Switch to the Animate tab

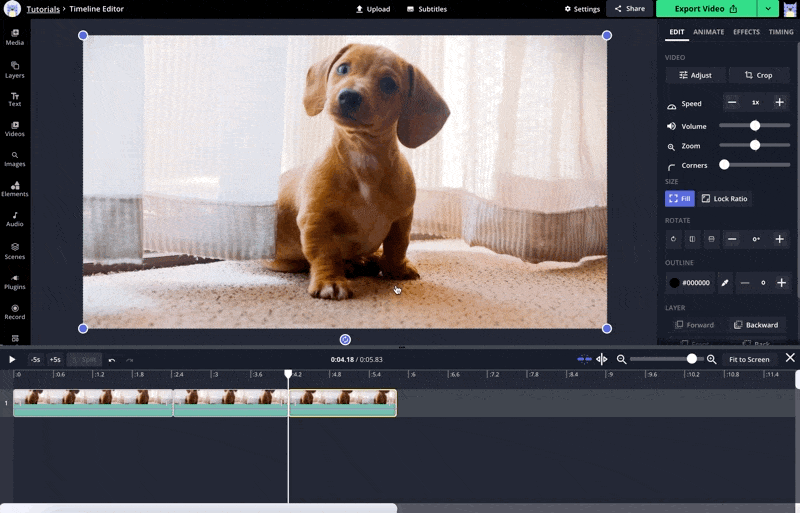tap(708, 32)
